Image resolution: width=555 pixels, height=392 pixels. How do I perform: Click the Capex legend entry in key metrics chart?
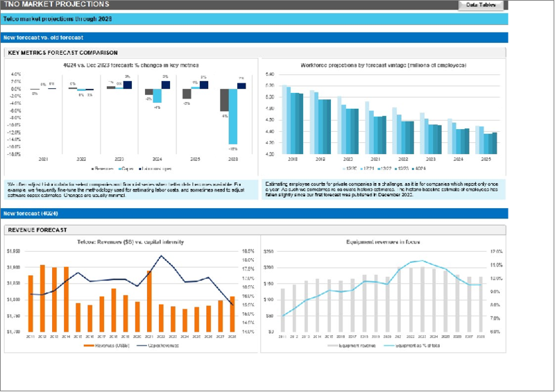point(126,169)
